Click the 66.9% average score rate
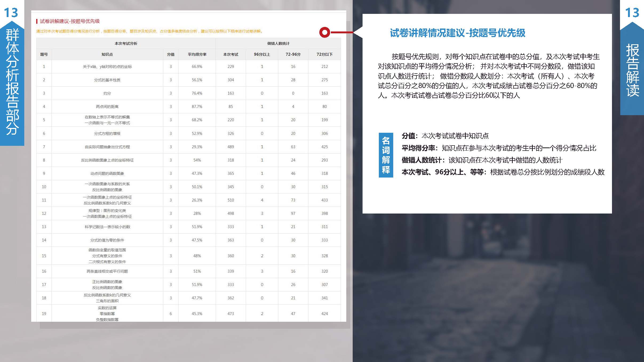The width and height of the screenshot is (644, 362). tap(197, 67)
